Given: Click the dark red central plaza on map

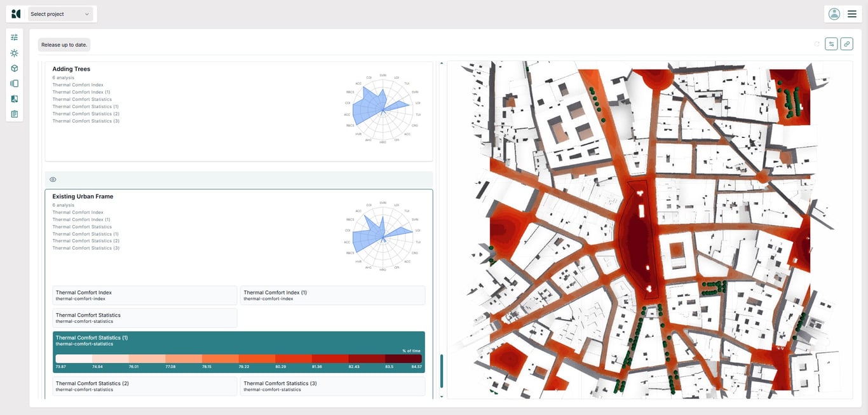Looking at the screenshot, I should pos(639,238).
